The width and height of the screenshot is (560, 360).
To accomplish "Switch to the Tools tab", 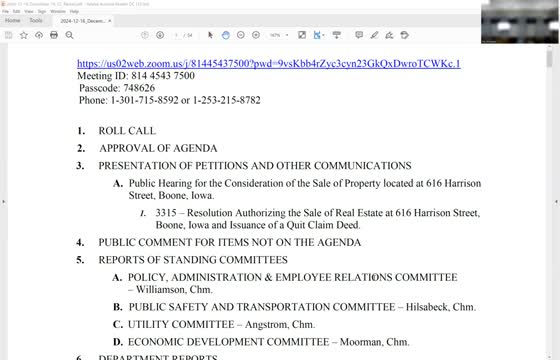I will 36,20.
